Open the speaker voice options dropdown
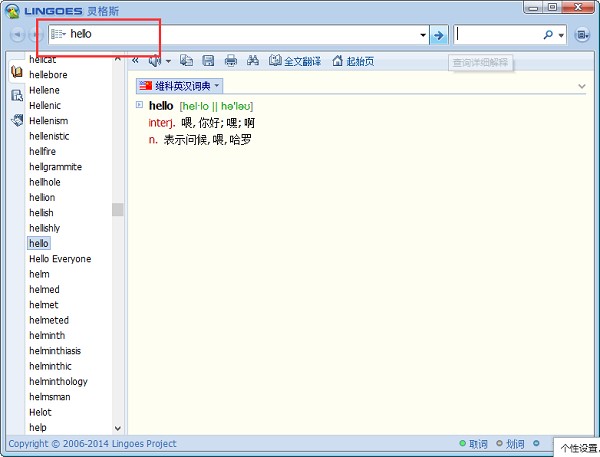This screenshot has height=457, width=600. click(x=168, y=61)
